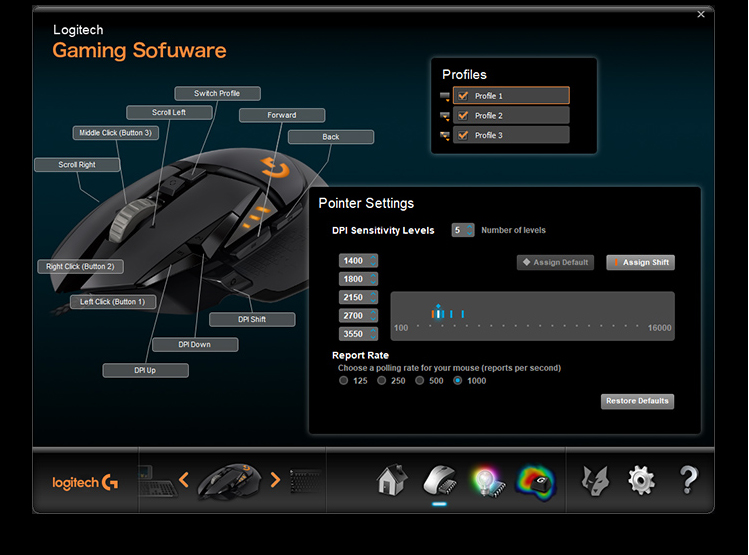Close the Gaming Software window

point(701,14)
